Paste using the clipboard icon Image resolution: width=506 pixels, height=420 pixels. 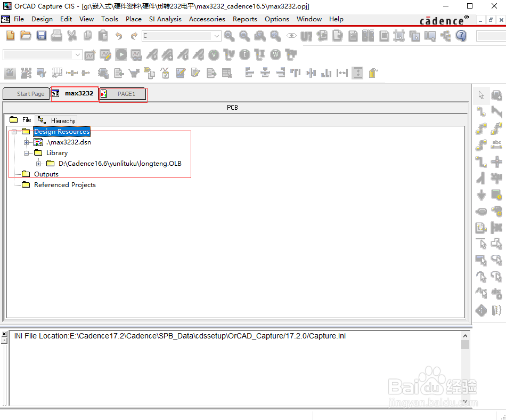point(103,36)
